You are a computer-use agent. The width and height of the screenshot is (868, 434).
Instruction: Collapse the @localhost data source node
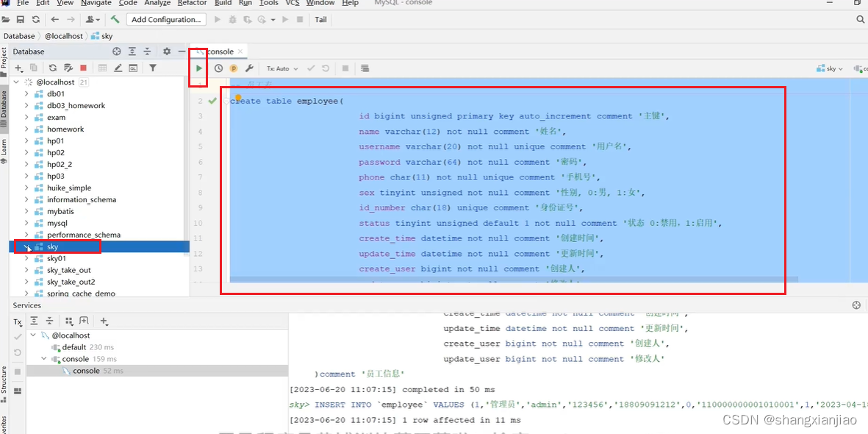[17, 82]
